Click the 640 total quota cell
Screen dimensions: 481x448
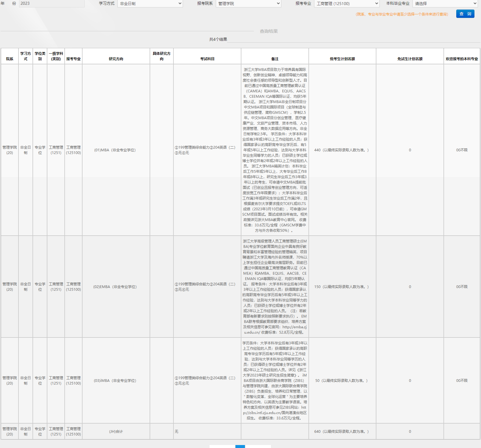(342, 432)
